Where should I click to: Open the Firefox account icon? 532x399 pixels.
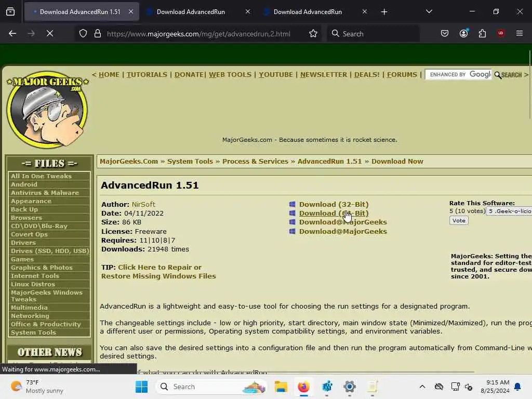[x=463, y=33]
